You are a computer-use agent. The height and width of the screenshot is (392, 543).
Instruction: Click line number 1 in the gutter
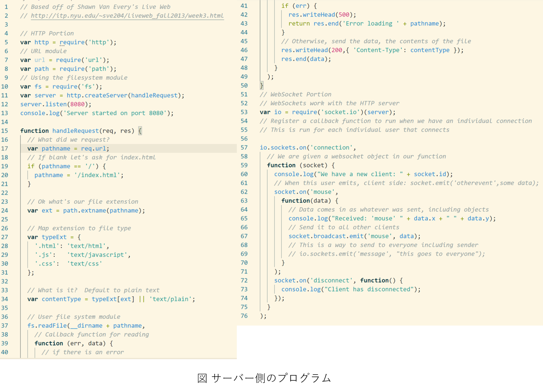[6, 7]
